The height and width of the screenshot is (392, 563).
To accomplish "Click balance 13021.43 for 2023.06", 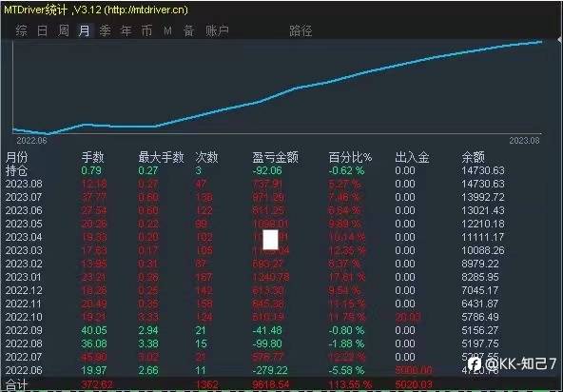I will click(x=483, y=210).
